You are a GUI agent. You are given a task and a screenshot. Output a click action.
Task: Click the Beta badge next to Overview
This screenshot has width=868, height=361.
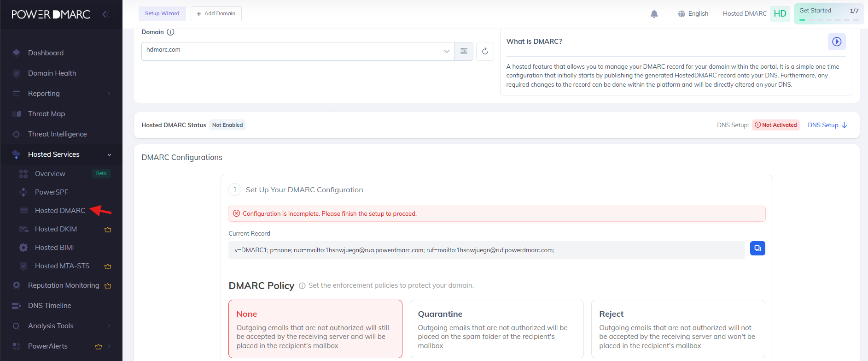[101, 174]
